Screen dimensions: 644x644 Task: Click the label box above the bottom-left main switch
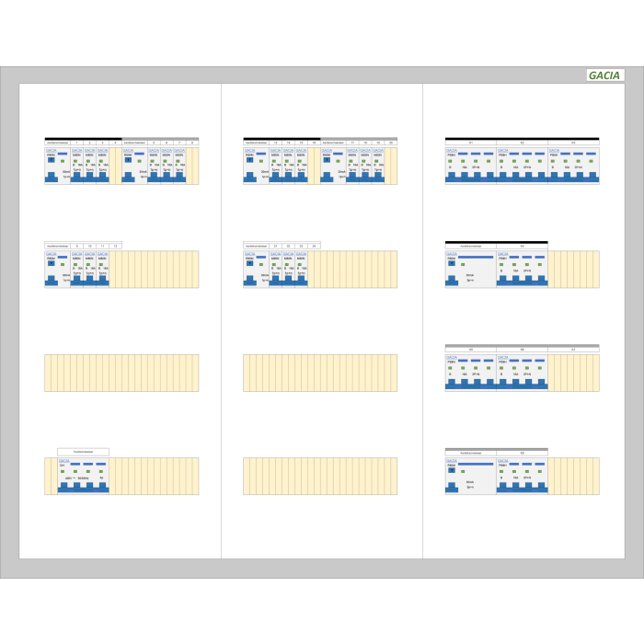[83, 452]
